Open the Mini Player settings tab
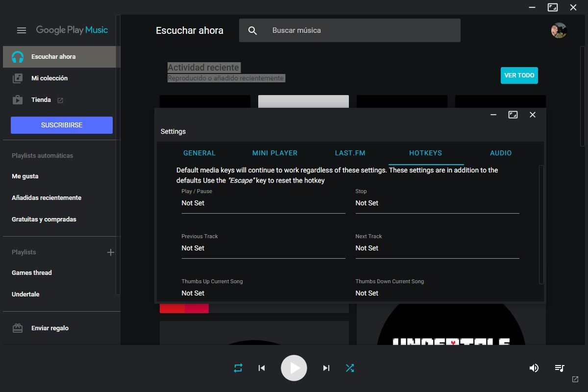This screenshot has height=392, width=588. click(275, 153)
